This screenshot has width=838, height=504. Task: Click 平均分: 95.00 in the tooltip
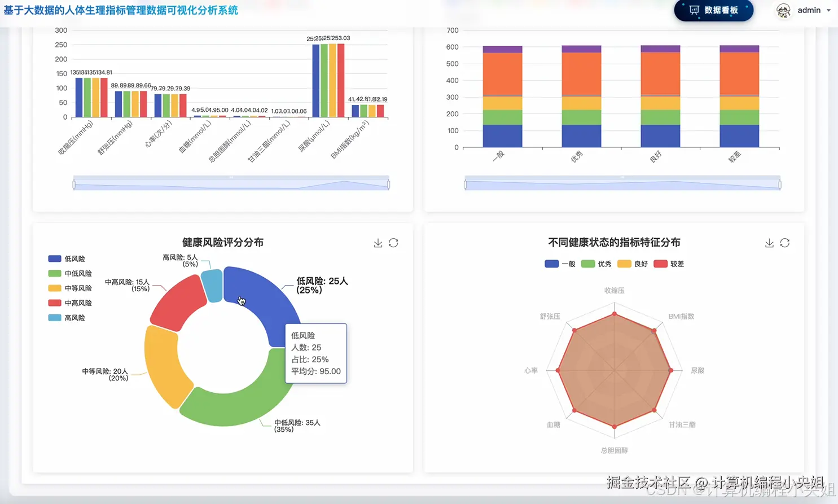pos(316,371)
